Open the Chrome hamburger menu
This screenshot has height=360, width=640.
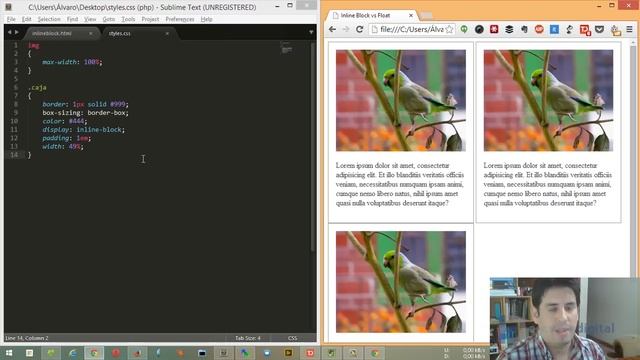pyautogui.click(x=629, y=29)
